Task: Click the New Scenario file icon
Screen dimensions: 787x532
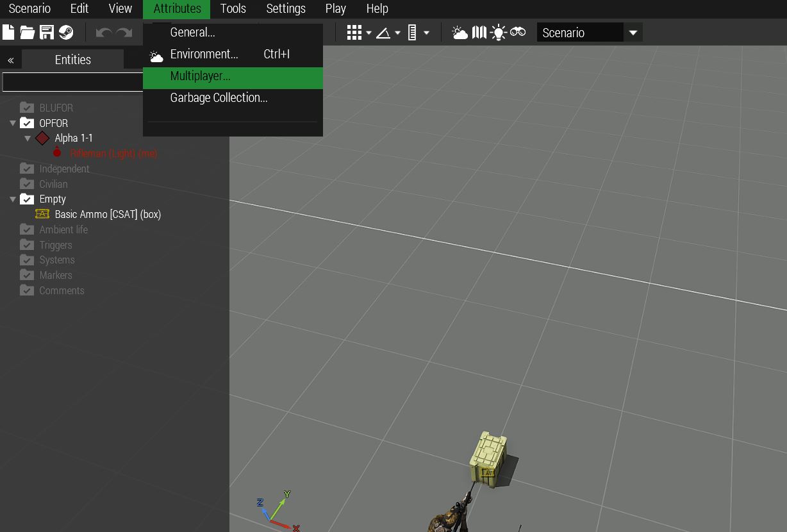Action: [8, 33]
